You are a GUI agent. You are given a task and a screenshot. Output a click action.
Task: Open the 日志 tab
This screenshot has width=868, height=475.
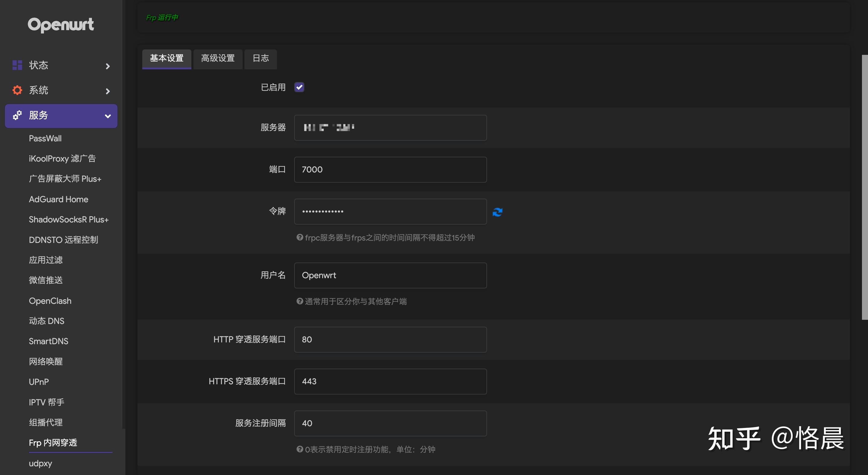point(260,58)
